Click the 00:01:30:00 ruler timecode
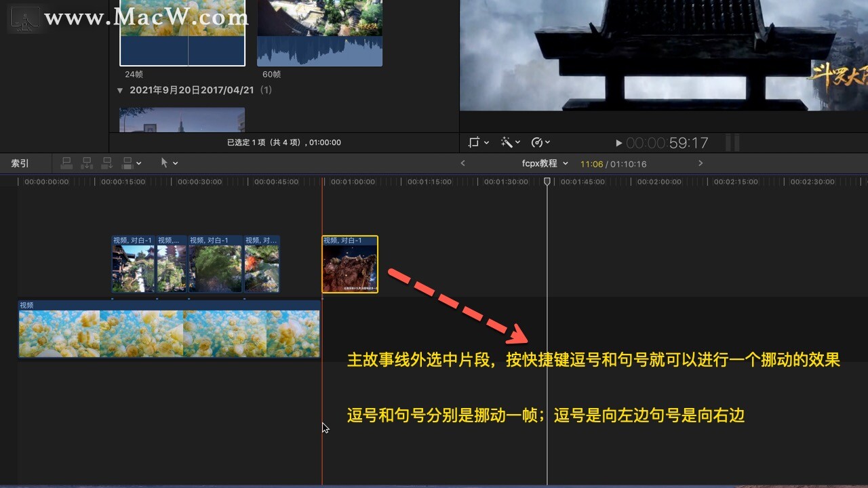Screen dimensions: 868x488 [507, 182]
